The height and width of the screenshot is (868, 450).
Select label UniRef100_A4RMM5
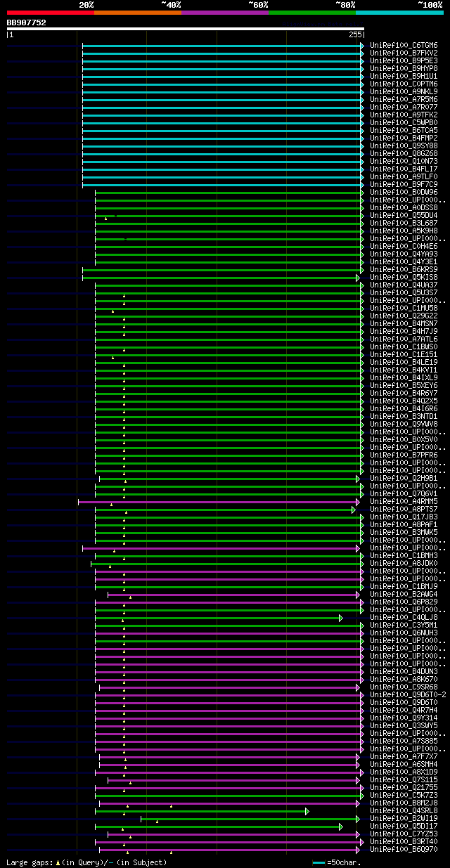click(x=404, y=501)
